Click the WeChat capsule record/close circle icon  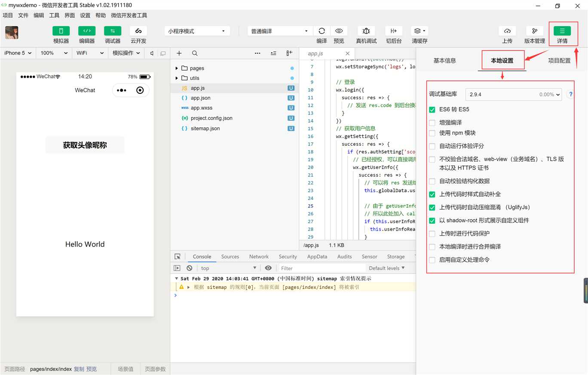click(x=140, y=90)
